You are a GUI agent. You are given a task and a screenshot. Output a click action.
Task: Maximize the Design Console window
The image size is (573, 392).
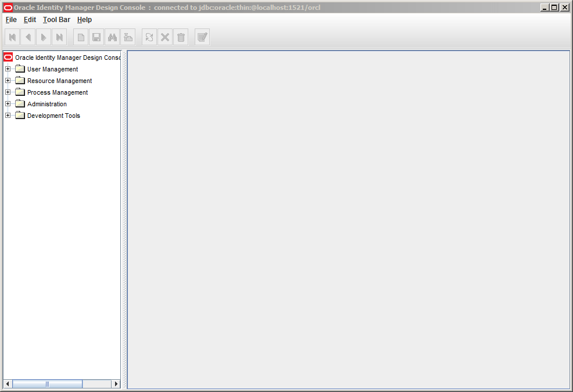[x=554, y=8]
